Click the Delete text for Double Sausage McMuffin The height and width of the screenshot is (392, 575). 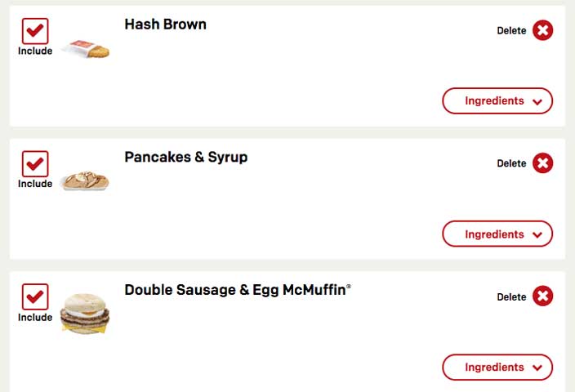511,297
